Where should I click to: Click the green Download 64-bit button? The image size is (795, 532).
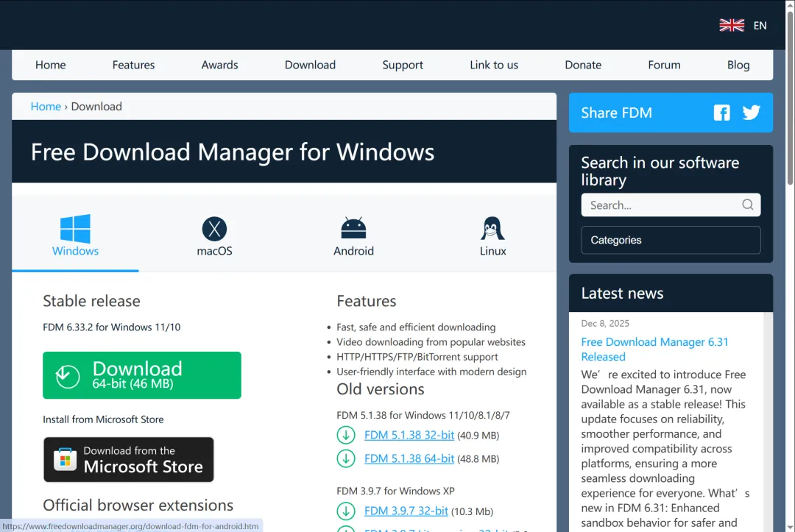(x=142, y=375)
